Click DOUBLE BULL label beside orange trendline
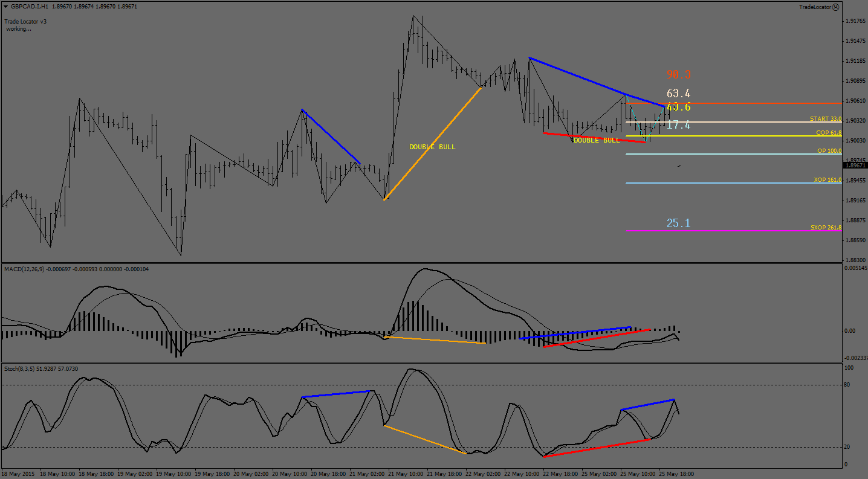This screenshot has height=479, width=868. [x=432, y=147]
